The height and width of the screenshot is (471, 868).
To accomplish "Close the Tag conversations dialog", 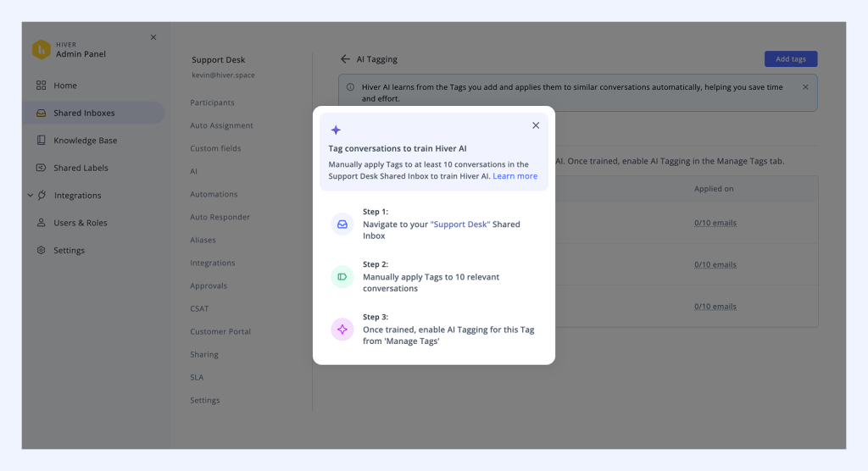I will tap(536, 125).
